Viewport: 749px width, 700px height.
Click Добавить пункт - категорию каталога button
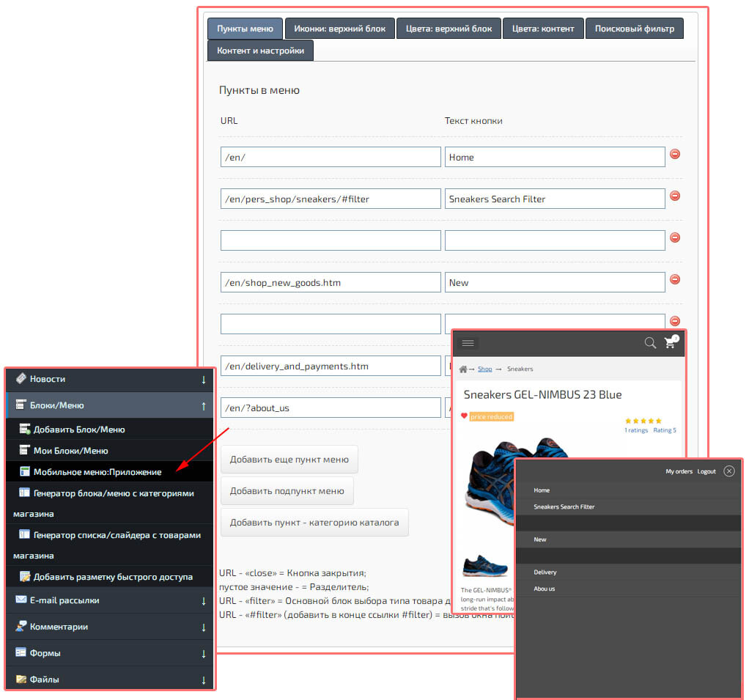314,523
